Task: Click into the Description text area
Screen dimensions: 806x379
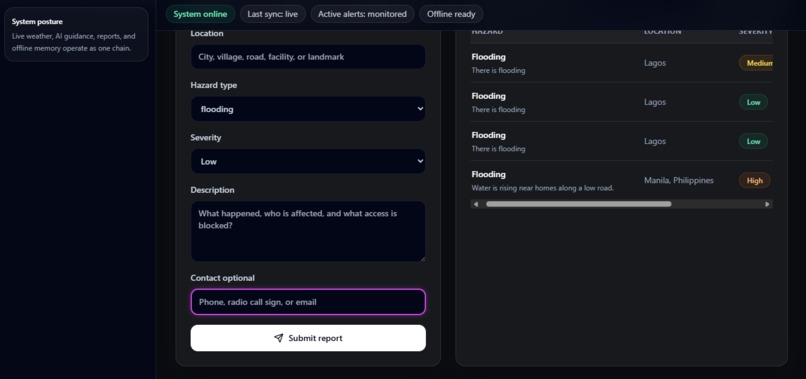Action: [x=308, y=231]
